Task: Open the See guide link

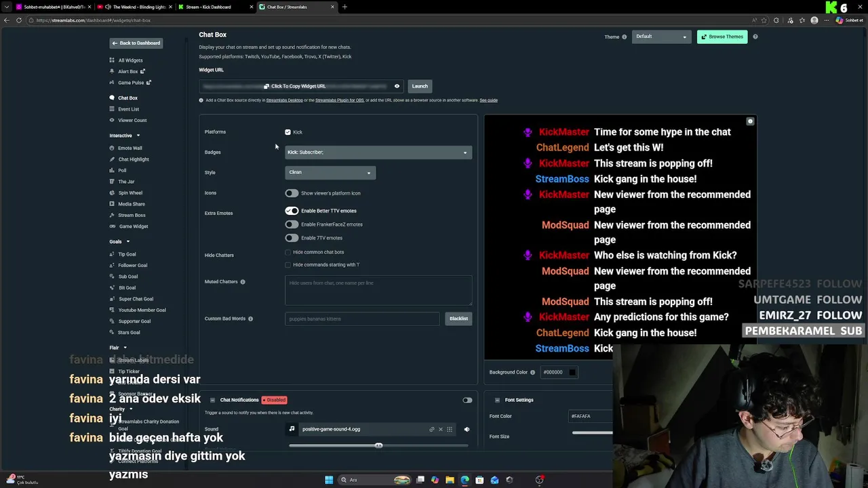Action: [488, 100]
